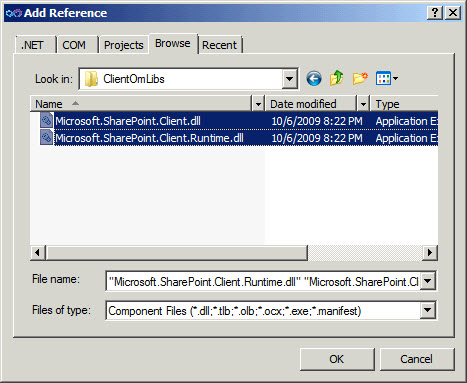
Task: Click the horizontal scrollbar thumb
Action: click(x=177, y=253)
